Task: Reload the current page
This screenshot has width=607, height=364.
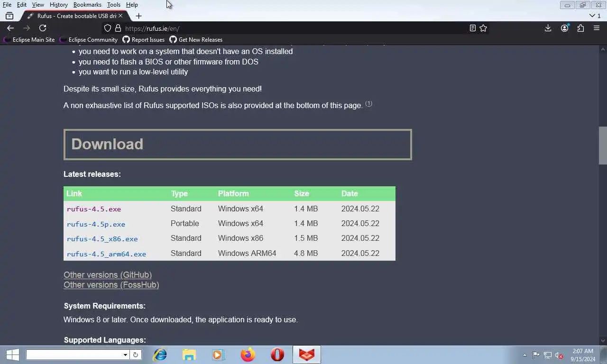Action: click(x=43, y=28)
